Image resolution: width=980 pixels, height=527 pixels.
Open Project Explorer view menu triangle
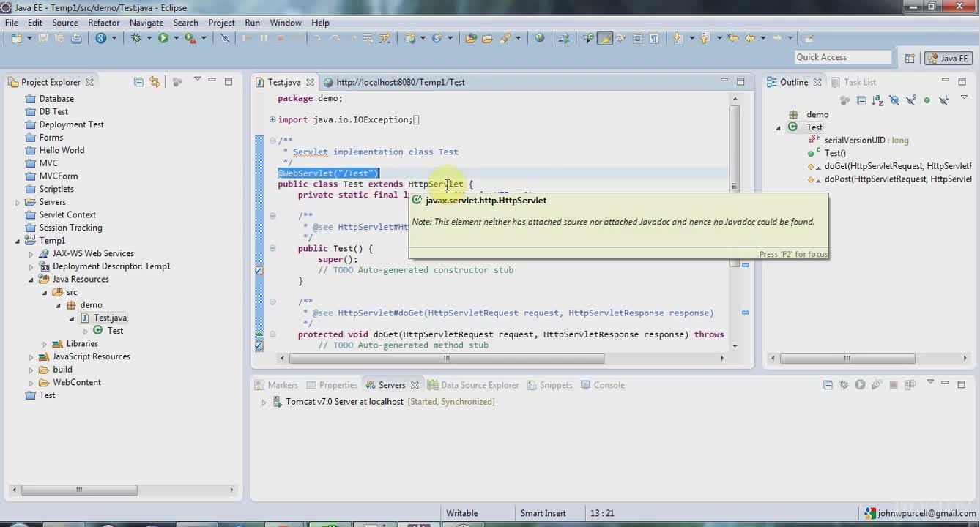point(197,79)
